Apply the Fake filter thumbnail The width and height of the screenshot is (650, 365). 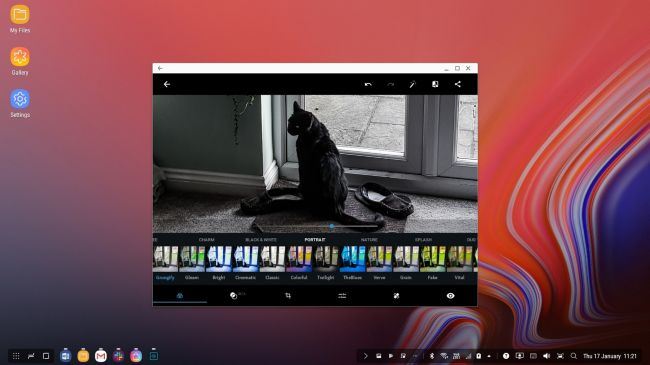[433, 259]
